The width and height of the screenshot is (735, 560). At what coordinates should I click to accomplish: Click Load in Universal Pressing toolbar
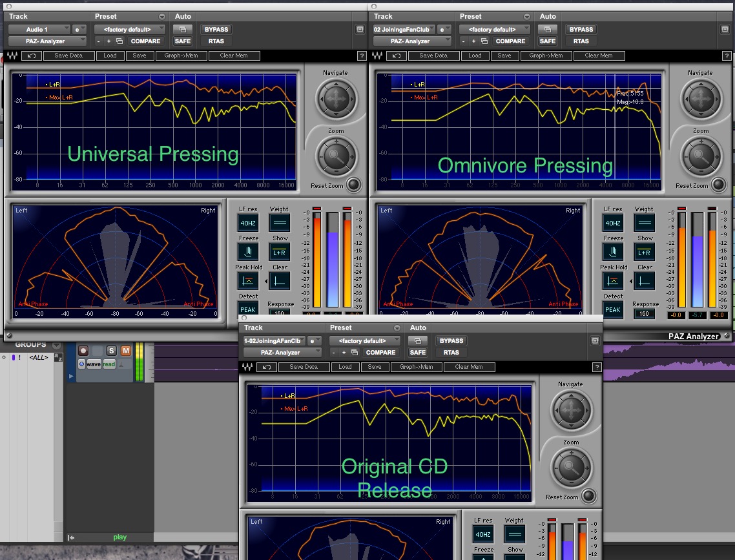tap(110, 56)
